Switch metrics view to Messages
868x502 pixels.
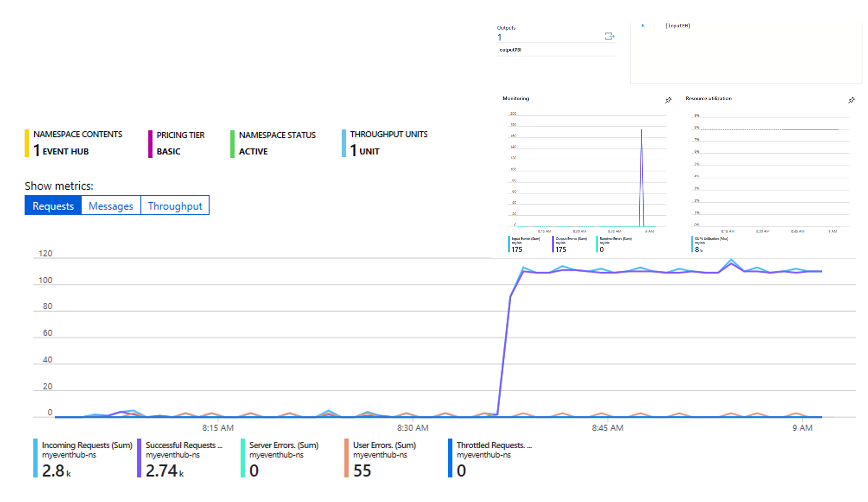[x=111, y=206]
